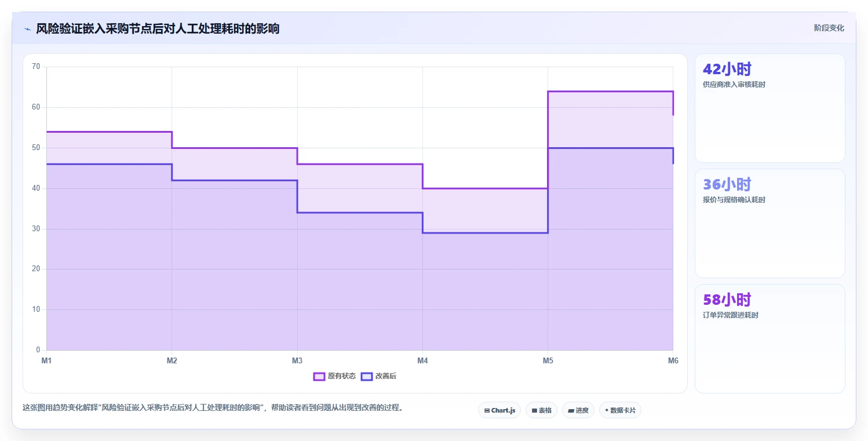
Task: Open the 36小时 报价与规格确认耗时 card
Action: (770, 224)
